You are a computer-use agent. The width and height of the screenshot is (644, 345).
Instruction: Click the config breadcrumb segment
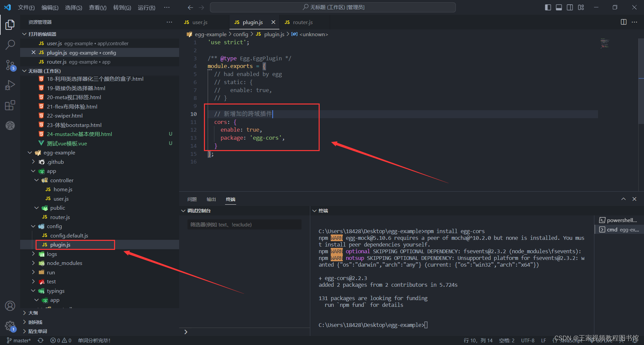[240, 34]
